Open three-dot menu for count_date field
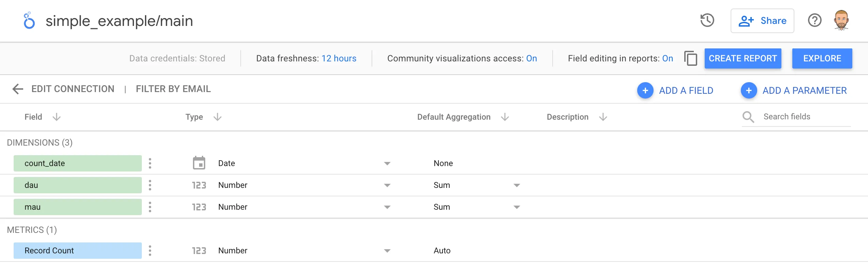The width and height of the screenshot is (868, 268). tap(150, 163)
